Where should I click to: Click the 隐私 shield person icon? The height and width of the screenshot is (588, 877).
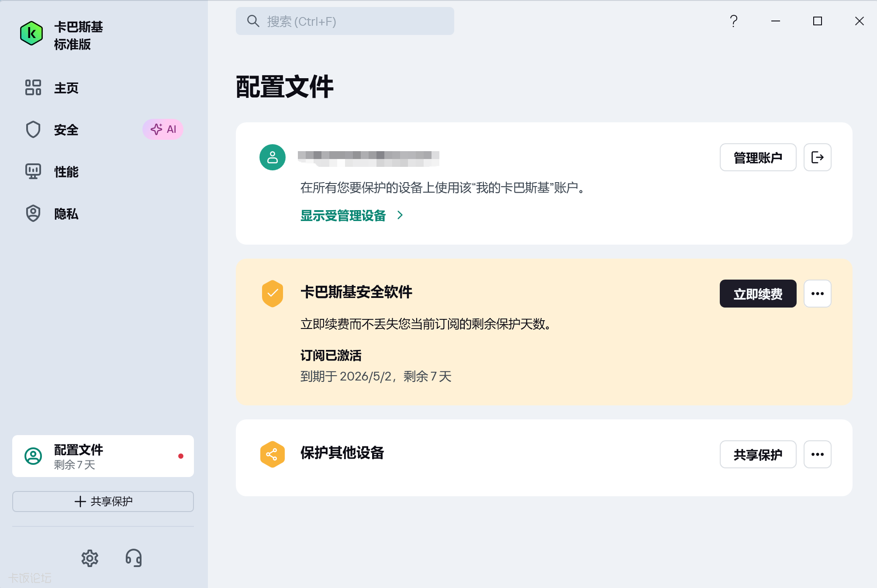pyautogui.click(x=33, y=213)
